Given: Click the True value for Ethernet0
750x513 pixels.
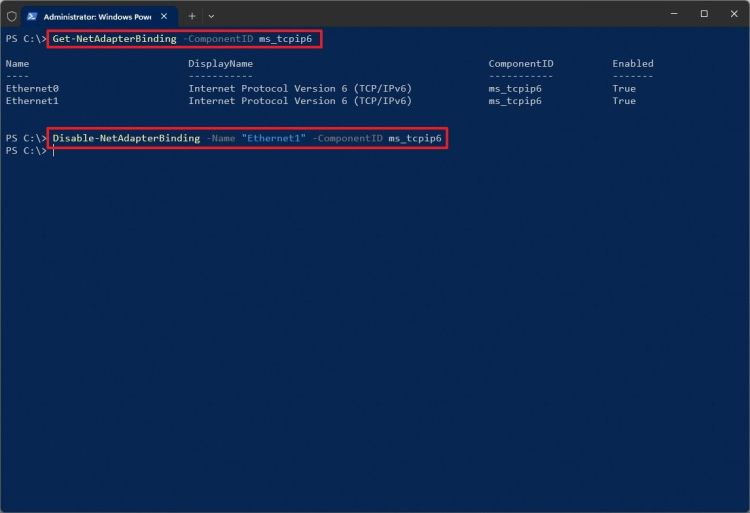Looking at the screenshot, I should pyautogui.click(x=624, y=88).
